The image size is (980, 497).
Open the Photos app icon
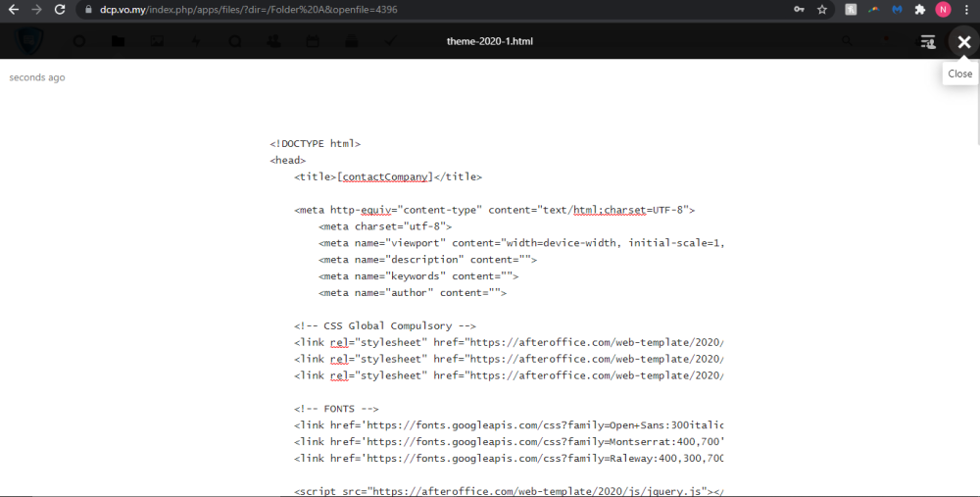click(x=157, y=42)
